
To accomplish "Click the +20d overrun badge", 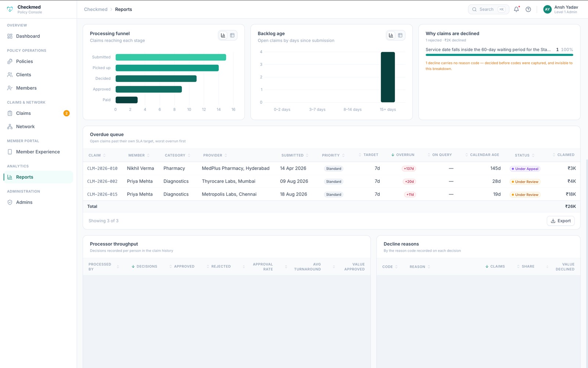I will pyautogui.click(x=409, y=181).
